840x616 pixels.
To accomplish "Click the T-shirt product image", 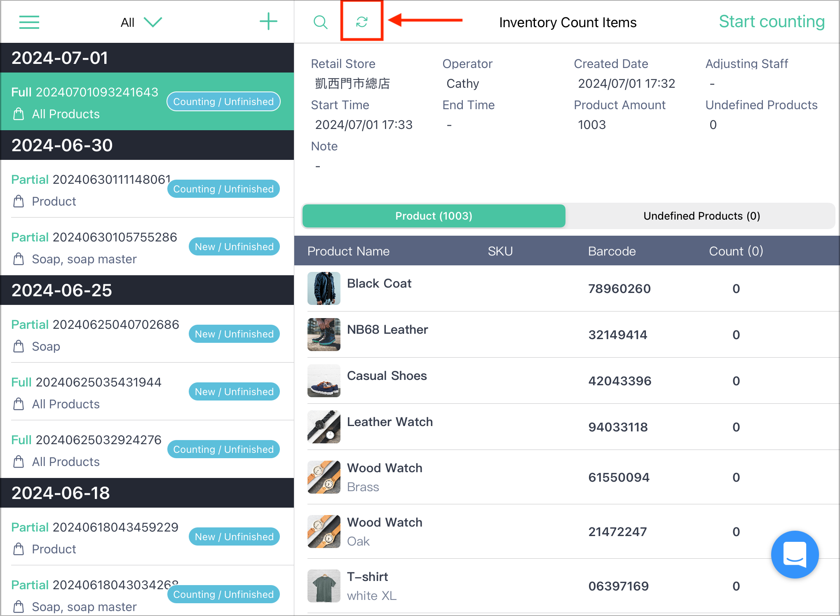I will coord(324,586).
